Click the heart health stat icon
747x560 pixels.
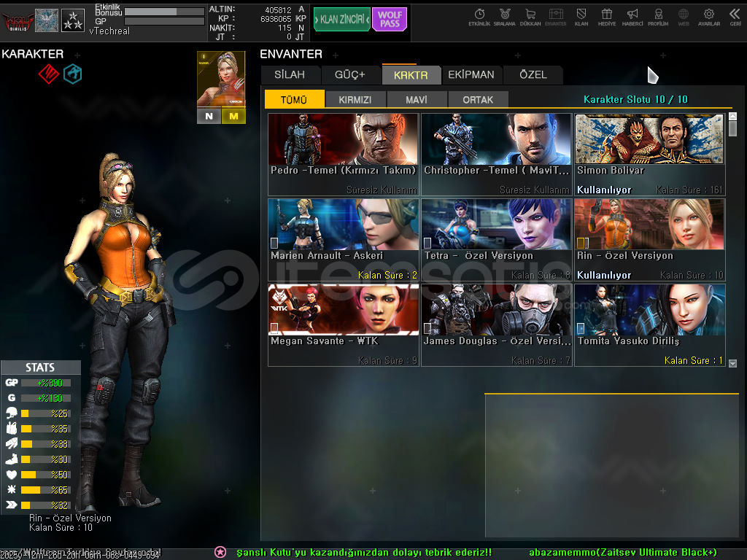12,474
